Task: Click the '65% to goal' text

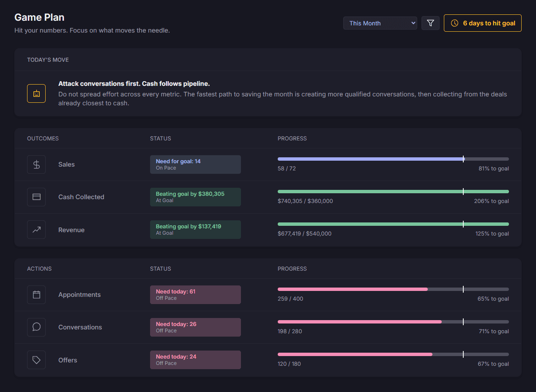Action: pos(493,299)
